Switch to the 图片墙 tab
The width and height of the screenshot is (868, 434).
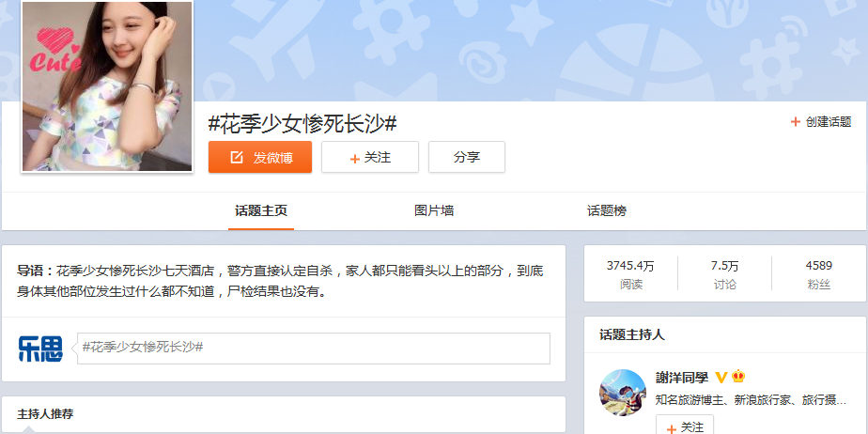tap(434, 211)
